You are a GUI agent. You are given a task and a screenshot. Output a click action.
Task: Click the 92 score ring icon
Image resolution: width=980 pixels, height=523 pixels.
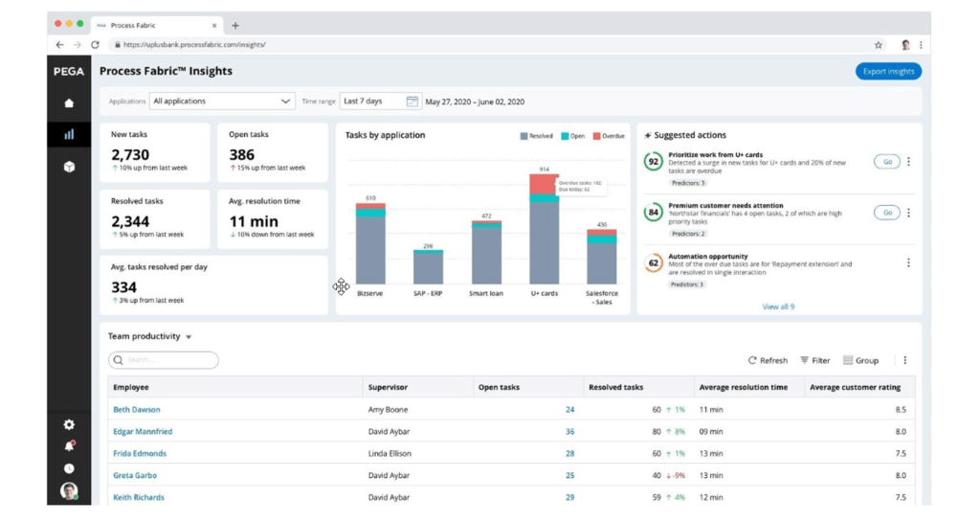point(653,162)
